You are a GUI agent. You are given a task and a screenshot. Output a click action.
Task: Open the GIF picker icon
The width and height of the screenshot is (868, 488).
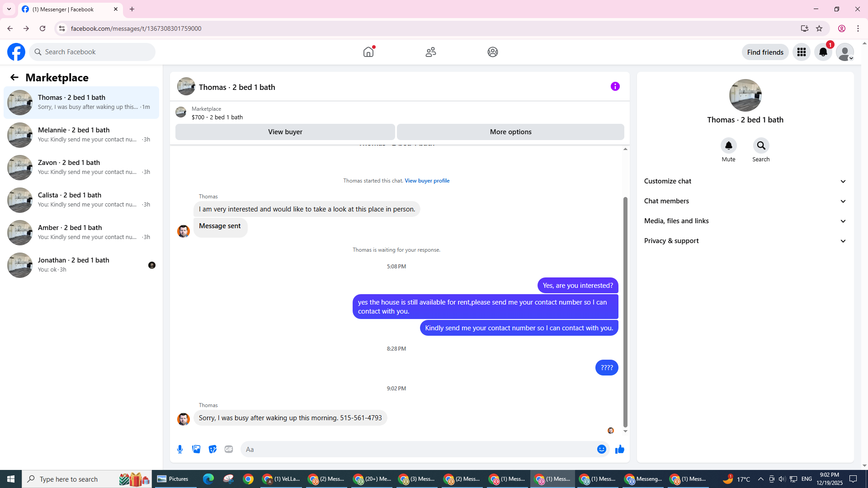tap(229, 449)
